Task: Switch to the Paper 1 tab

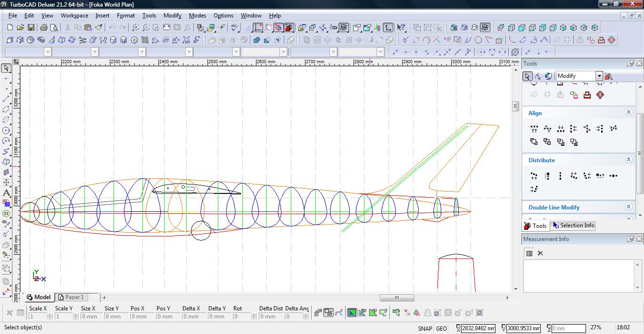Action: (71, 297)
